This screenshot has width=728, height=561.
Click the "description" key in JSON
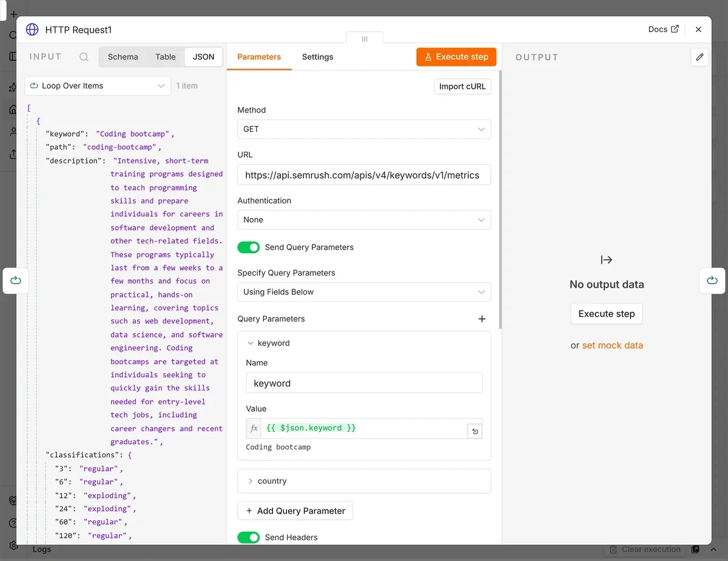(75, 161)
